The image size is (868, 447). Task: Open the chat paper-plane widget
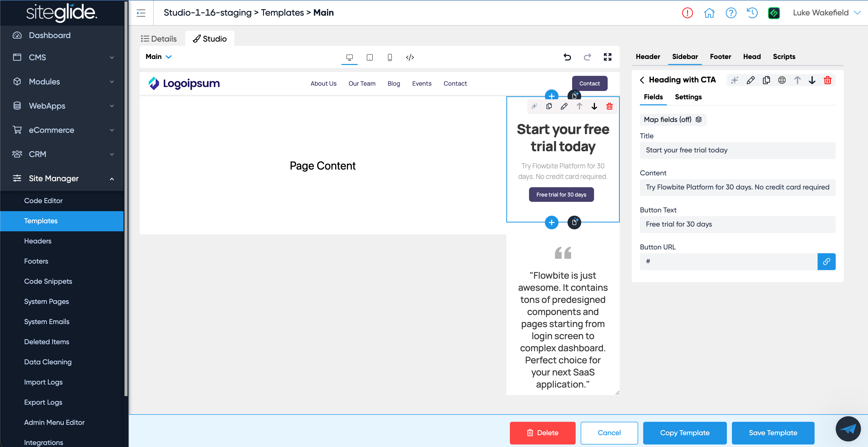848,429
